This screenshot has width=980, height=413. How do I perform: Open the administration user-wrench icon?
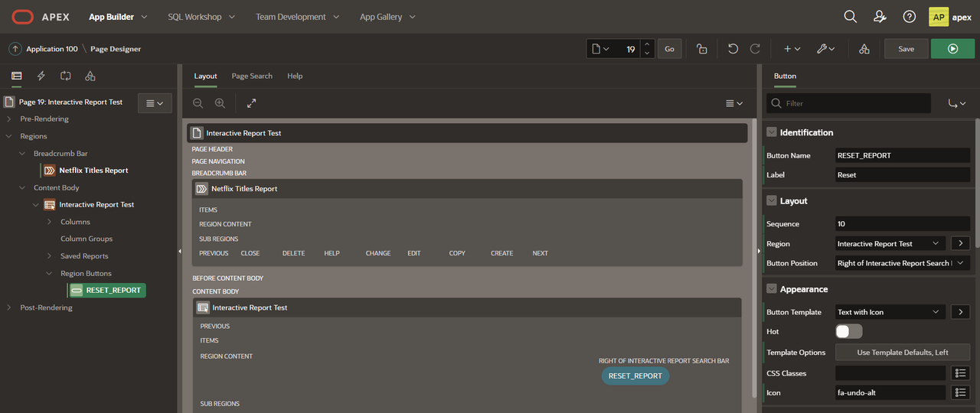[x=880, y=17]
